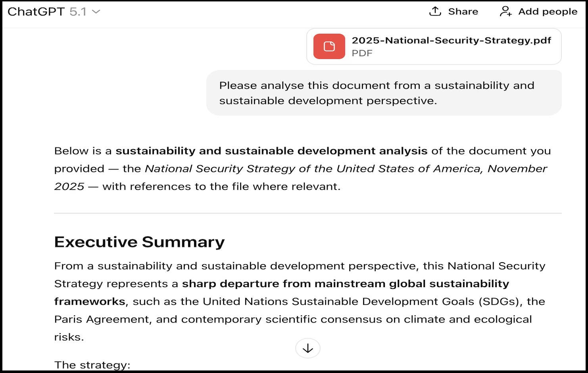Click the Share upload arrow icon
The image size is (588, 373).
click(x=435, y=12)
